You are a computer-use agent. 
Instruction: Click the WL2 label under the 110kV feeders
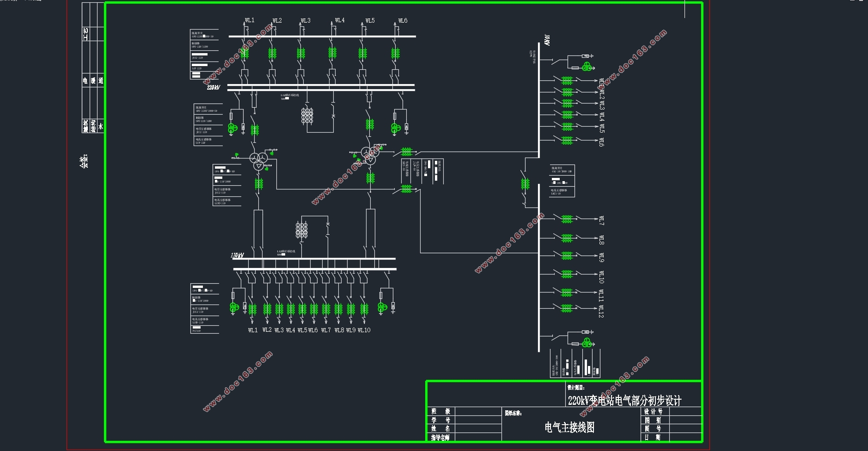(x=267, y=329)
